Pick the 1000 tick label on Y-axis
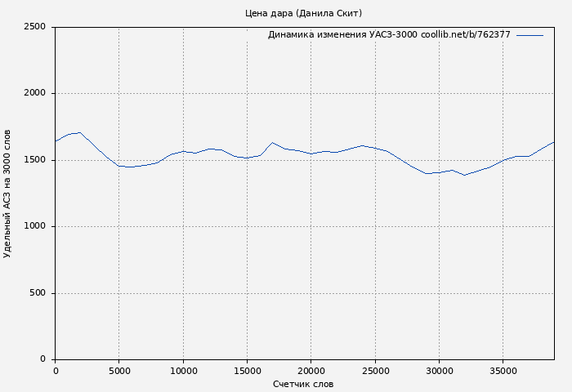The height and width of the screenshot is (392, 572). tap(34, 227)
